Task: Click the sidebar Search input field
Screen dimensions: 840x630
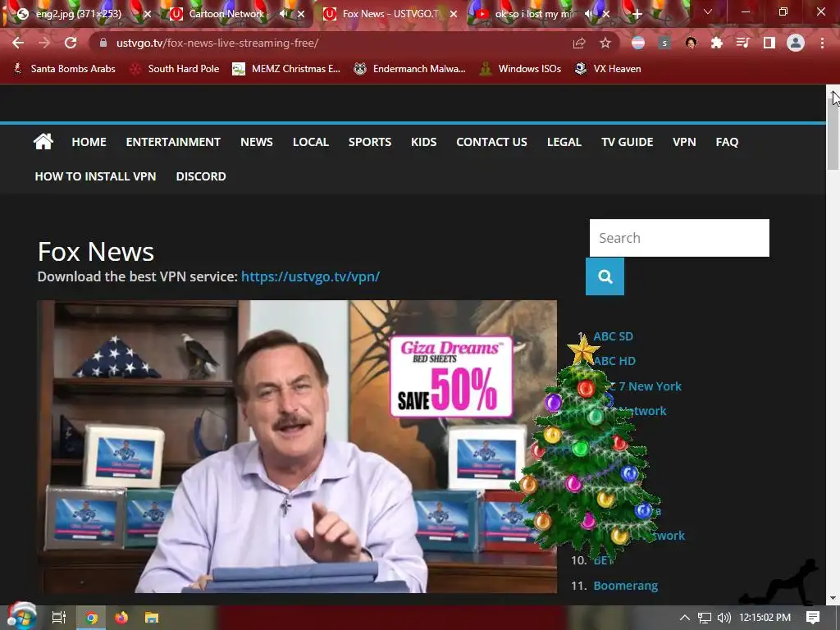Action: click(x=679, y=238)
